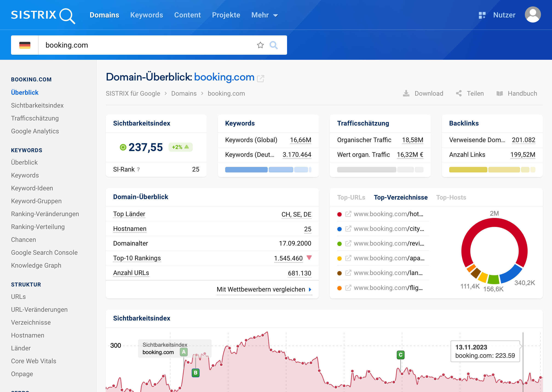
Task: Click the Teilen share icon
Action: point(459,93)
